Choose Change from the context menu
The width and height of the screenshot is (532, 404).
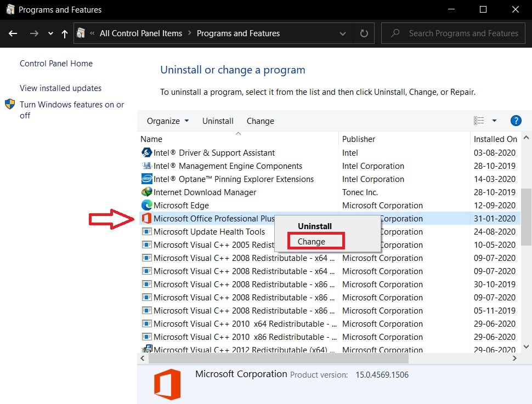312,242
